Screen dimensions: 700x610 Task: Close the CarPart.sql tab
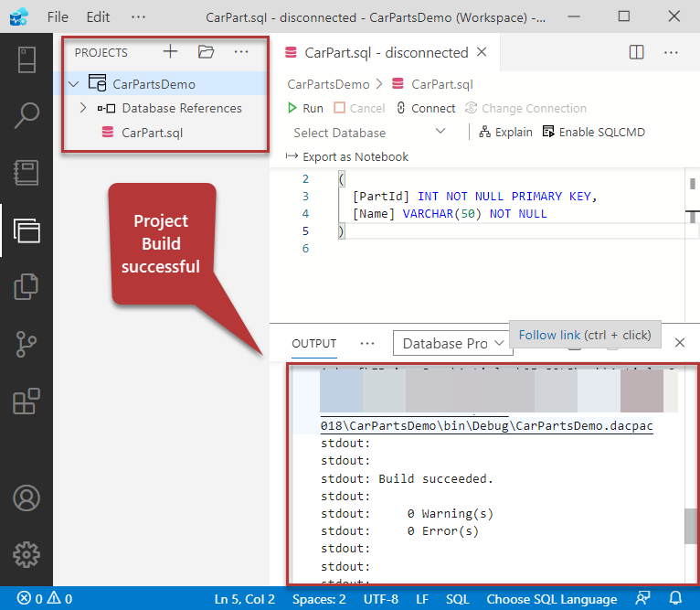pyautogui.click(x=482, y=52)
